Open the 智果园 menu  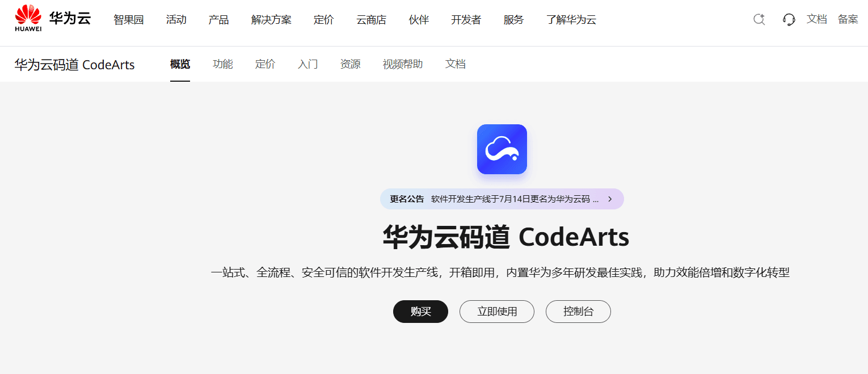pyautogui.click(x=129, y=20)
